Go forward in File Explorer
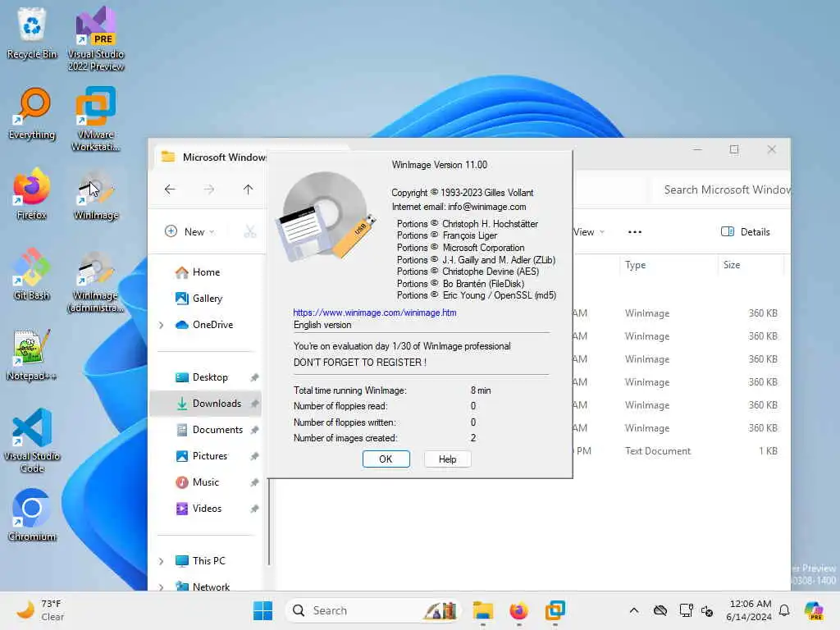Screen dimensions: 840x630 209,189
